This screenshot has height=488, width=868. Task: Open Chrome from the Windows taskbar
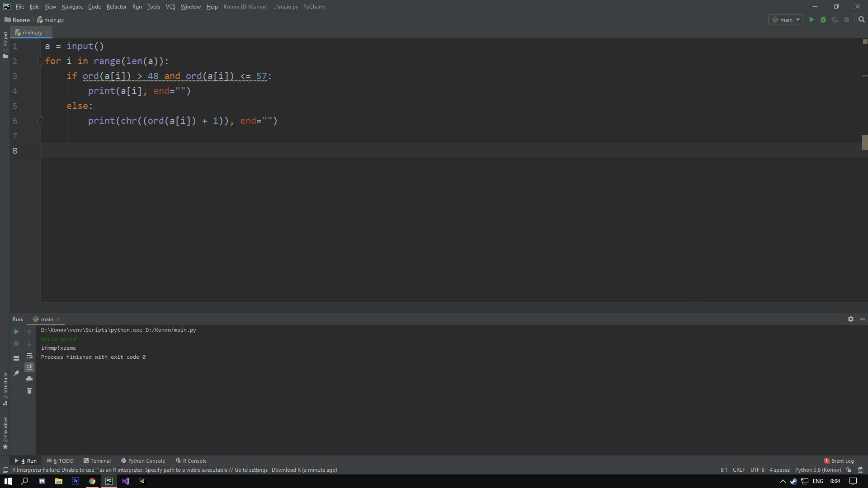click(x=92, y=481)
